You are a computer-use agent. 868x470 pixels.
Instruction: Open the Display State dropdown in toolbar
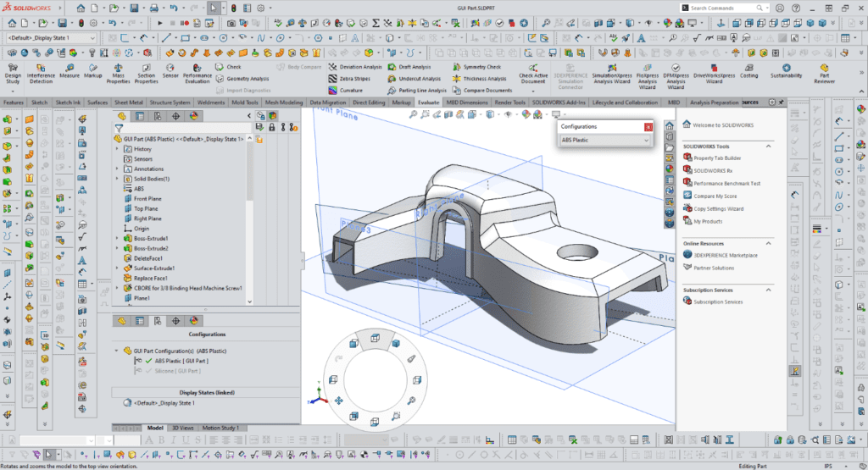coord(51,37)
